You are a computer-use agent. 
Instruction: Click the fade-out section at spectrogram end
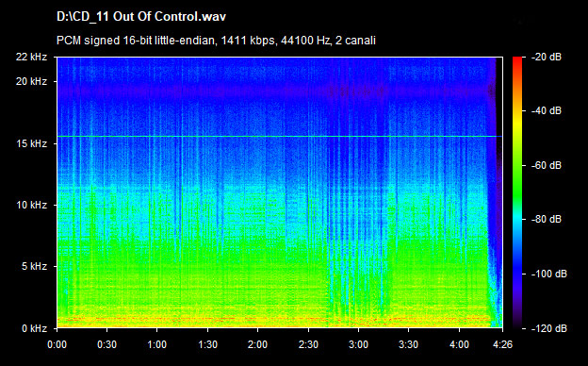tap(495, 192)
